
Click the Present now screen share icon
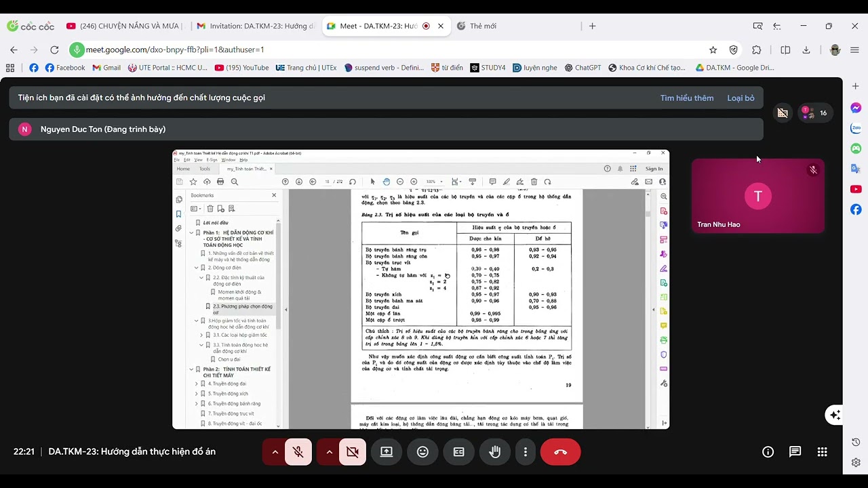[387, 452]
